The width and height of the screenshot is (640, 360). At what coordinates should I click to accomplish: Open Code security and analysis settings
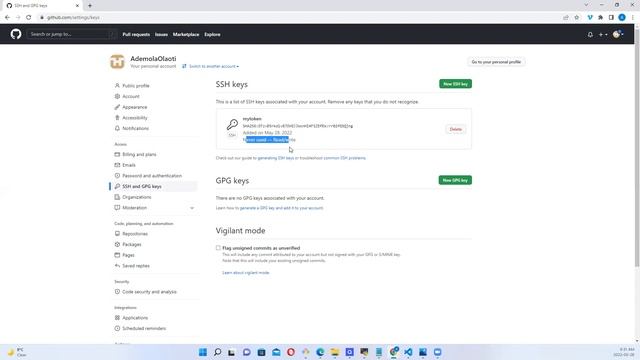coord(149,291)
